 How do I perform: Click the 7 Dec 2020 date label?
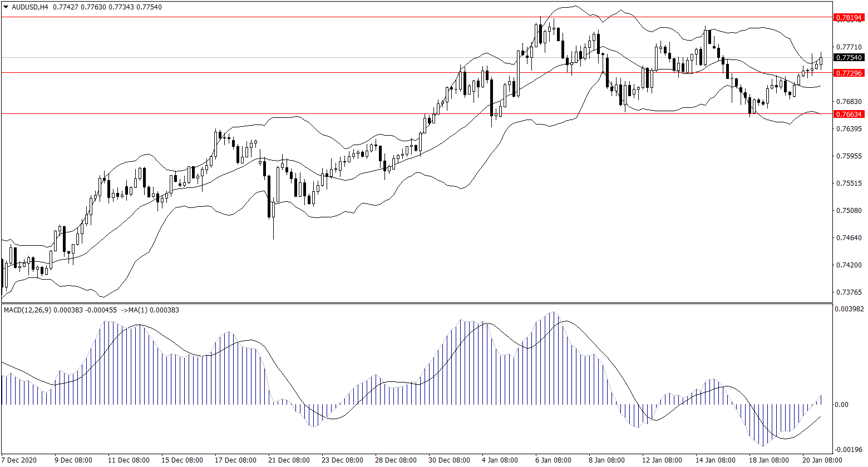coord(19,460)
